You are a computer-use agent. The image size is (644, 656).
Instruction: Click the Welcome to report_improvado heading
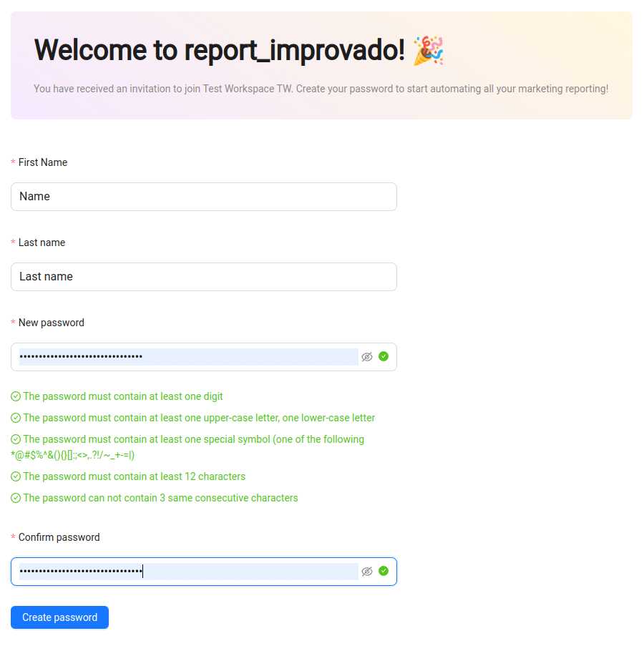click(220, 50)
